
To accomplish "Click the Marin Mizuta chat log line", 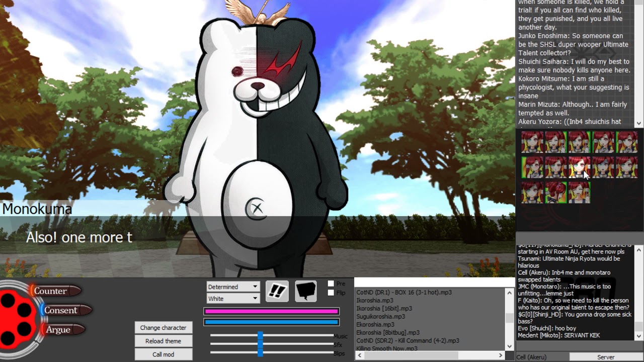I will click(573, 109).
